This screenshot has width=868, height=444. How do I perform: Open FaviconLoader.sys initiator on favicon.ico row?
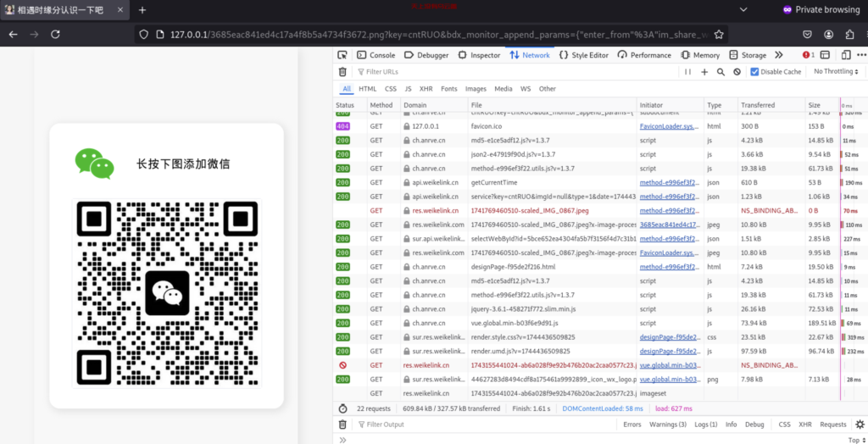point(670,126)
